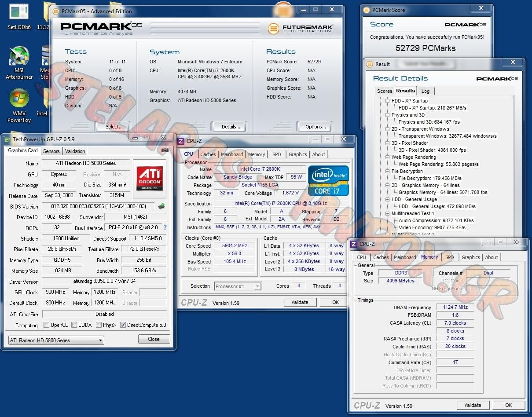This screenshot has width=532, height=417.
Task: Collapse the Physics and 3D node
Action: click(387, 115)
